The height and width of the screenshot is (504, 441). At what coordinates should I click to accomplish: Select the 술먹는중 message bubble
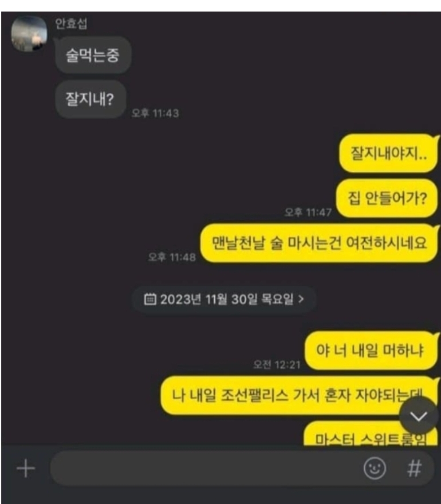tap(93, 55)
